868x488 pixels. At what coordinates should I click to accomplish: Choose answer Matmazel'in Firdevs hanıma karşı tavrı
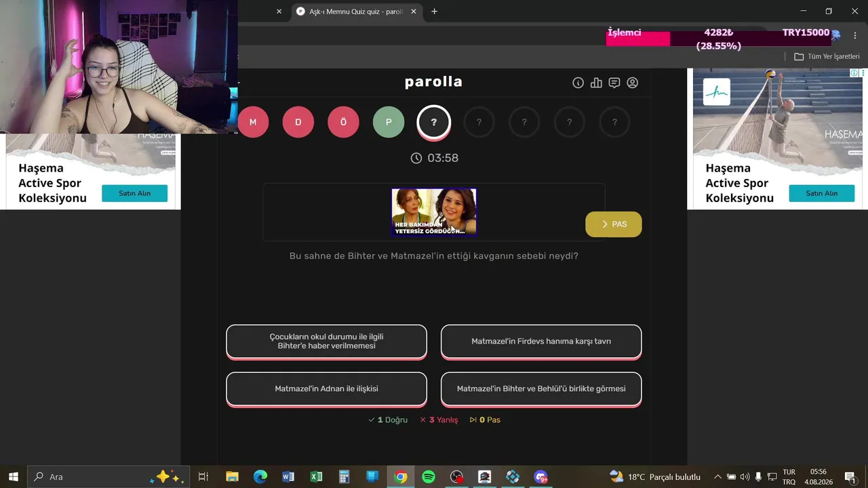click(541, 342)
